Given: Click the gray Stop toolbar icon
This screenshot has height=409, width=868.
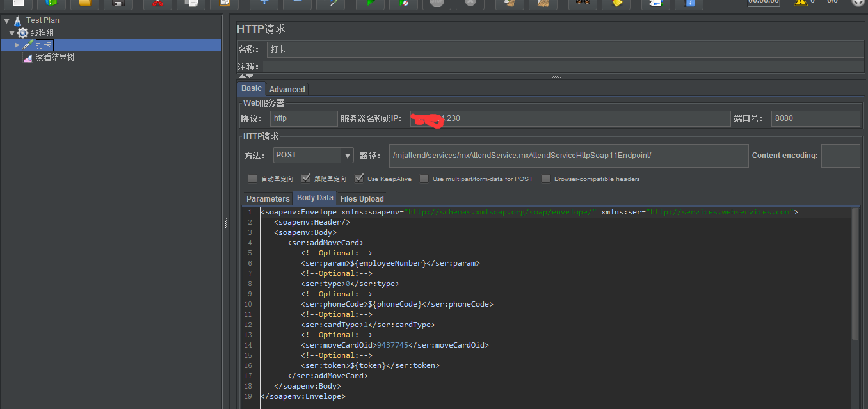Looking at the screenshot, I should point(437,3).
